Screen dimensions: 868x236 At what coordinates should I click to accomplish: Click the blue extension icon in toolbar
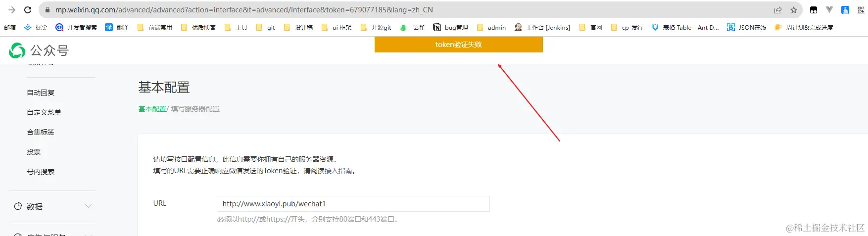pos(845,10)
